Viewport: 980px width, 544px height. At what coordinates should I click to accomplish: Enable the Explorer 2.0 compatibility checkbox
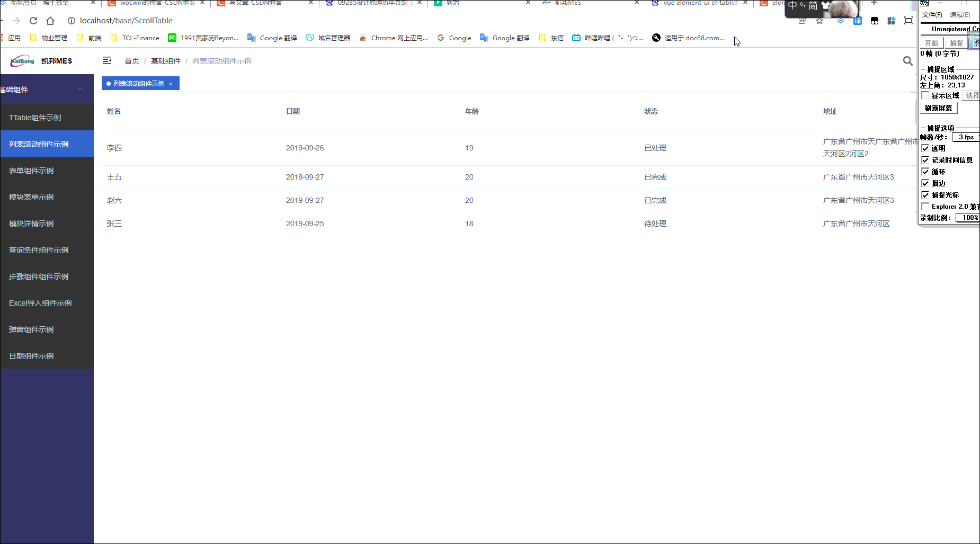pyautogui.click(x=926, y=206)
